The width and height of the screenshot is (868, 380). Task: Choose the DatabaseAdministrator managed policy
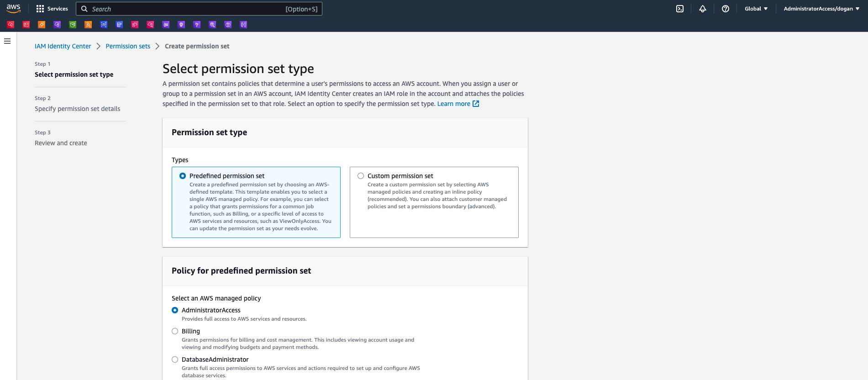coord(175,359)
